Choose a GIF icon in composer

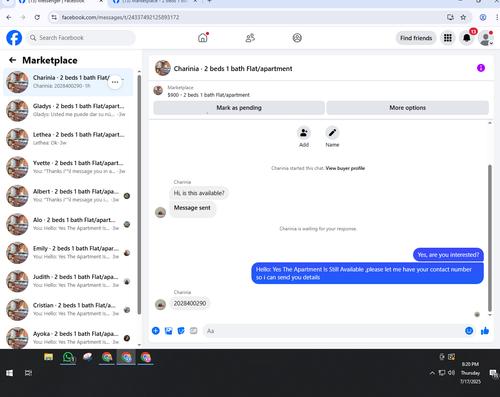(x=194, y=331)
